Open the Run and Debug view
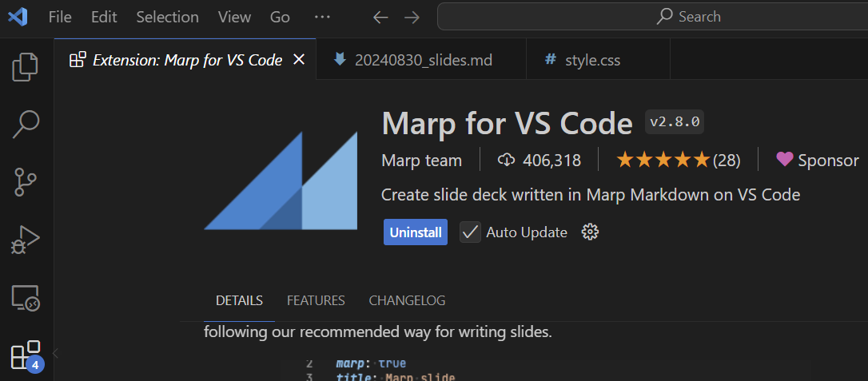The image size is (868, 381). [x=26, y=240]
